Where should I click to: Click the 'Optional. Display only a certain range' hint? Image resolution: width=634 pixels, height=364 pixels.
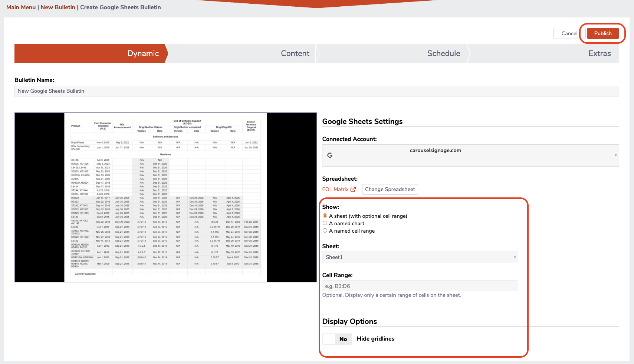pos(392,295)
